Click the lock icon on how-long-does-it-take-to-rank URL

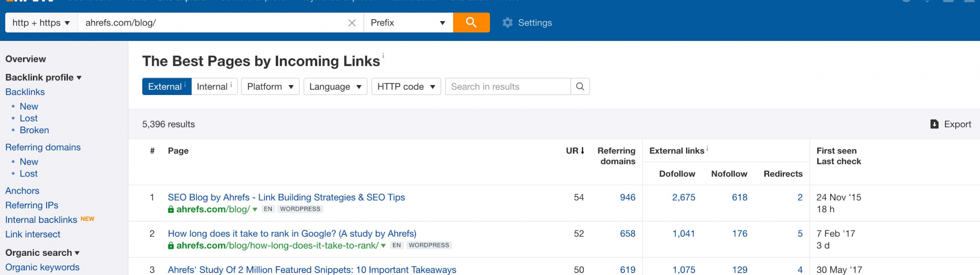pyautogui.click(x=171, y=245)
